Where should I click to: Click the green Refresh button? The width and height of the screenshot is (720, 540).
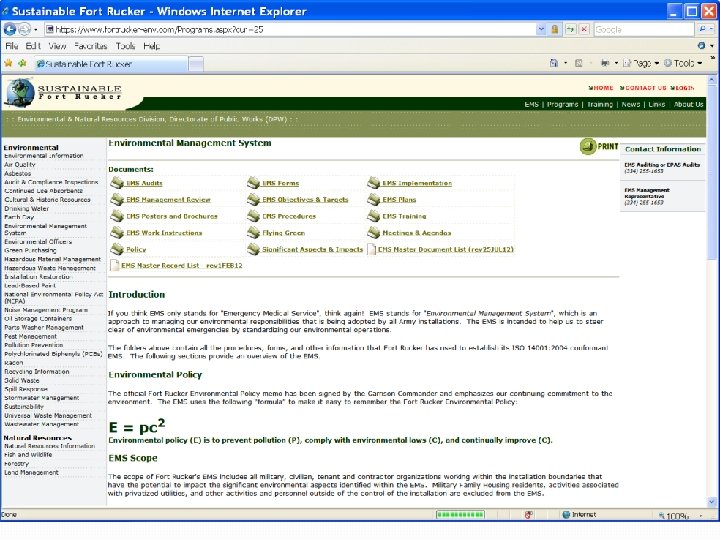click(x=570, y=29)
